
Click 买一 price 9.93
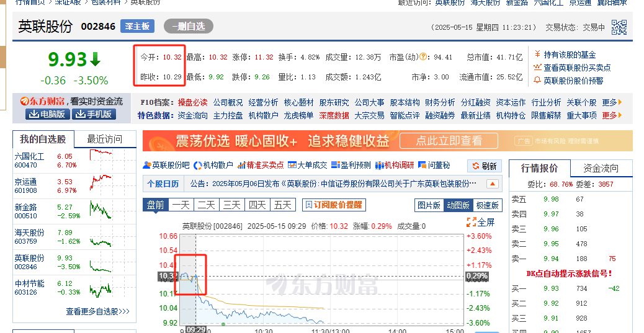point(551,288)
